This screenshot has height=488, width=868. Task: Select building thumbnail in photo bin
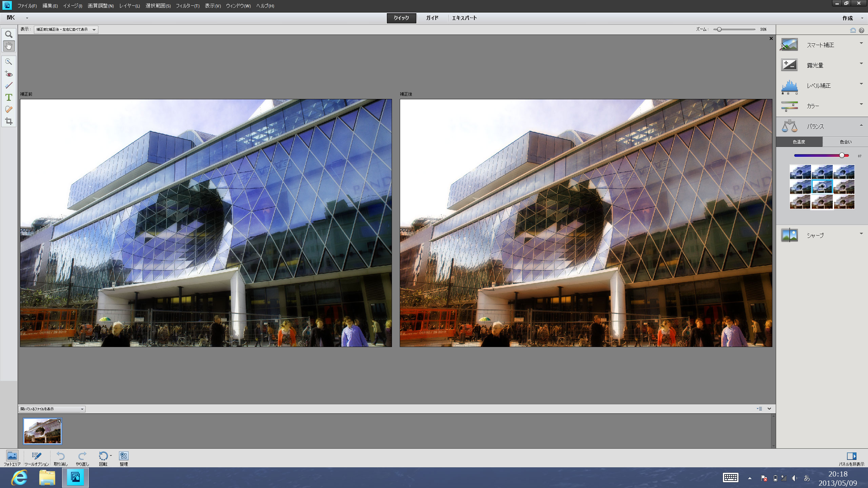42,431
